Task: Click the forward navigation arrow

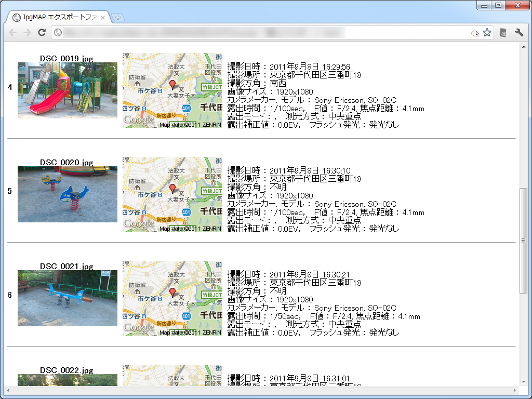Action: coord(28,32)
